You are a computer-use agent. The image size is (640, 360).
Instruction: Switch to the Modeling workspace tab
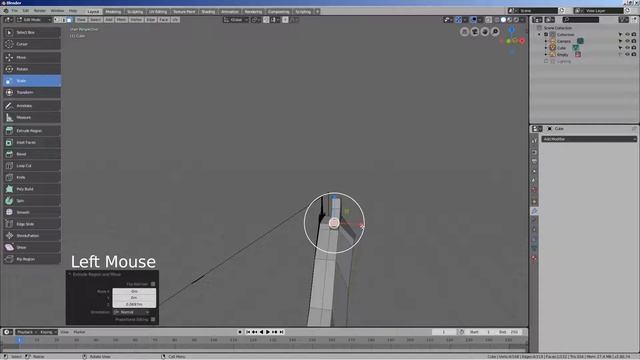pos(113,11)
